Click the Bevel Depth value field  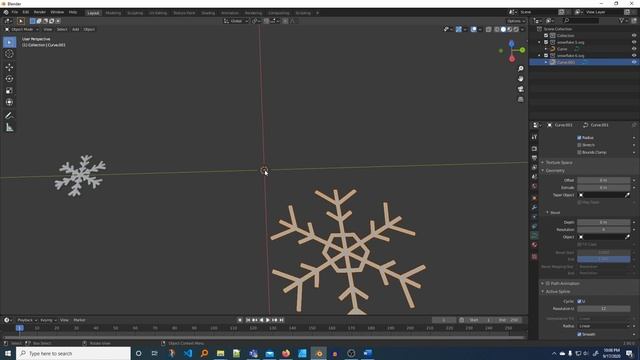coord(604,222)
